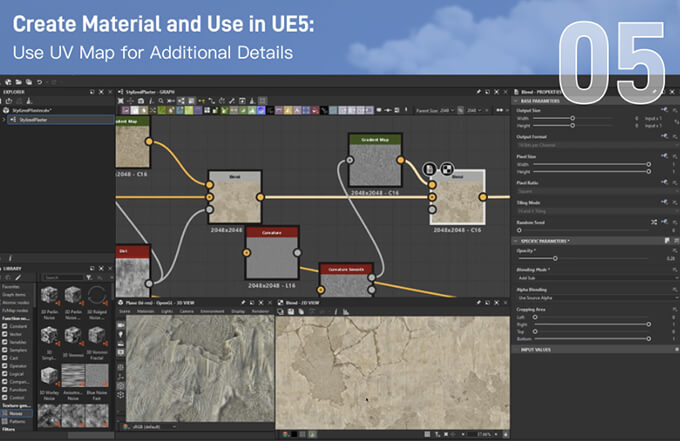The image size is (680, 441).
Task: Open Environment menu in 3D view
Action: (x=212, y=311)
